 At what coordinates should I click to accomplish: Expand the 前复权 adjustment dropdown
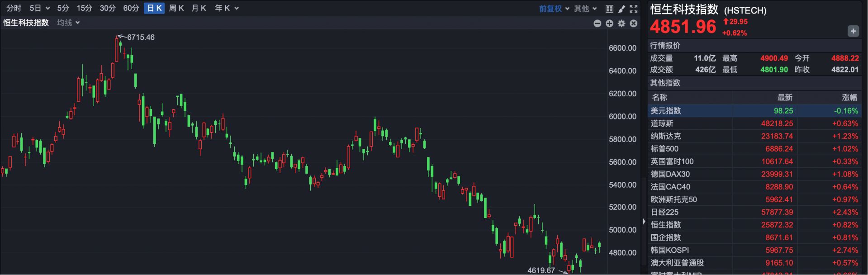click(554, 9)
